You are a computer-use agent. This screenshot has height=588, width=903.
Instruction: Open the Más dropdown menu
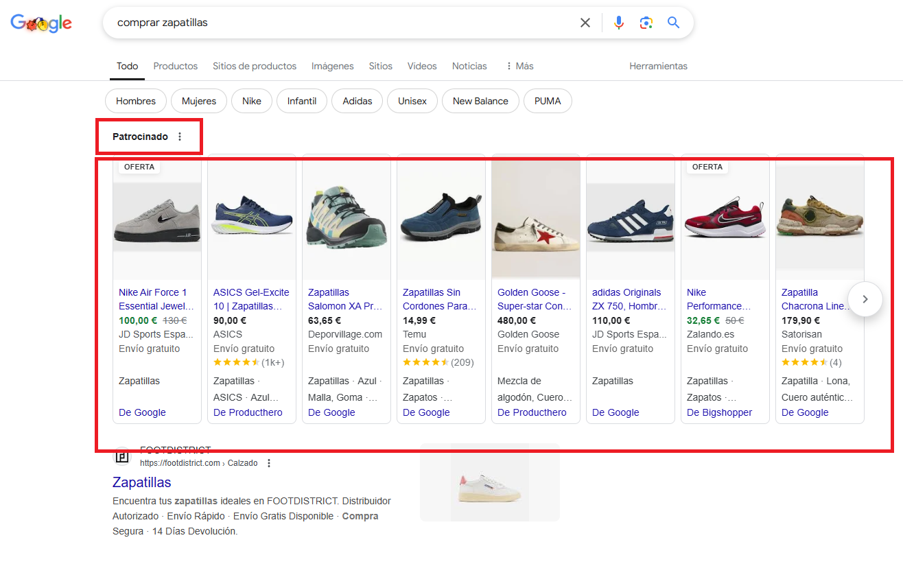click(x=519, y=66)
